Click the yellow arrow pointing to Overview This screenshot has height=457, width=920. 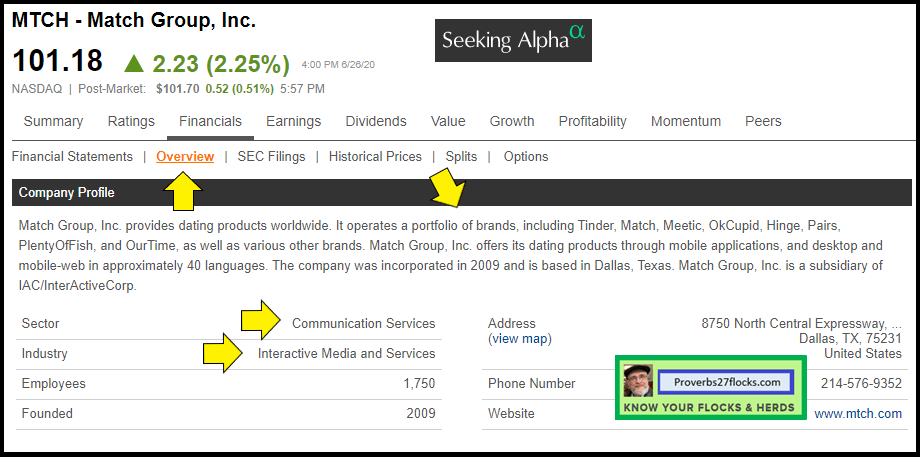[182, 191]
